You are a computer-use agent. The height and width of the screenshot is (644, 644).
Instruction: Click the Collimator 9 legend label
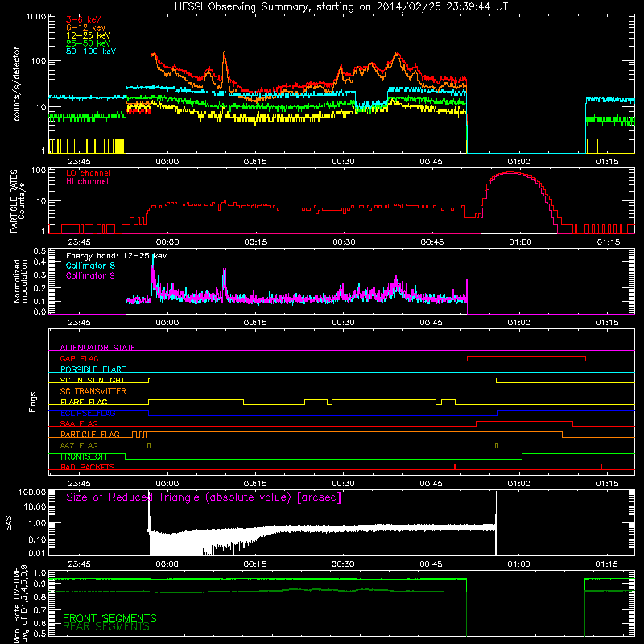point(90,275)
